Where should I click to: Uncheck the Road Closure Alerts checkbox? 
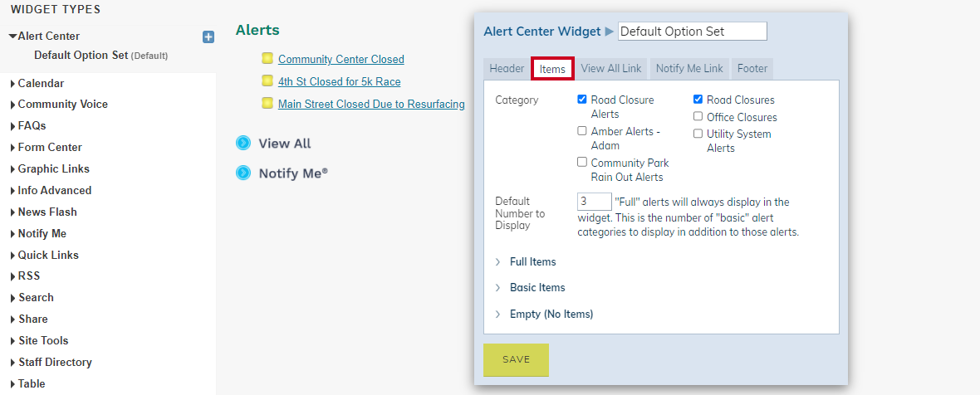pos(582,100)
